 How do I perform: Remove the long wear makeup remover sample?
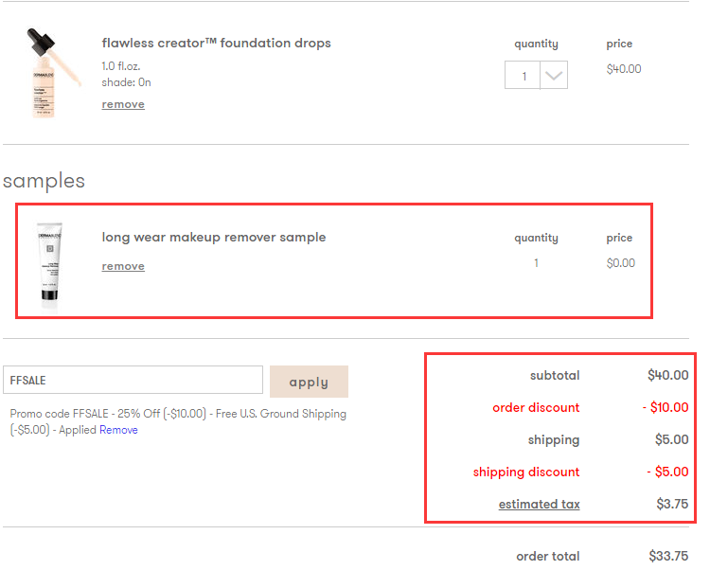pyautogui.click(x=123, y=266)
